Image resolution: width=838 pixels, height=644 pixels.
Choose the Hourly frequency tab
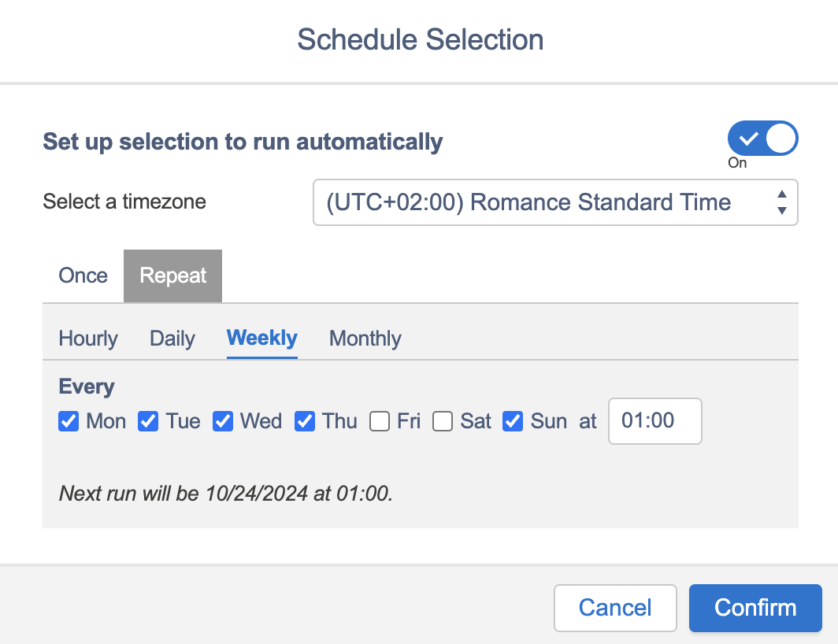[88, 339]
